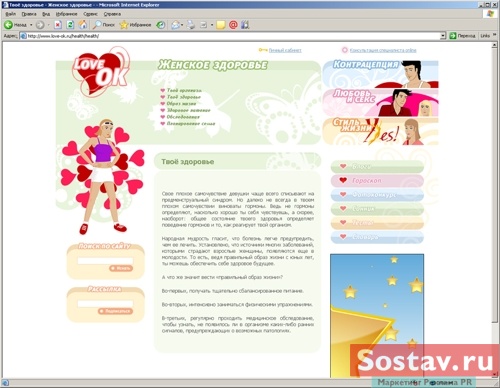
Task: Open the Контрацепция section banner
Action: click(380, 74)
